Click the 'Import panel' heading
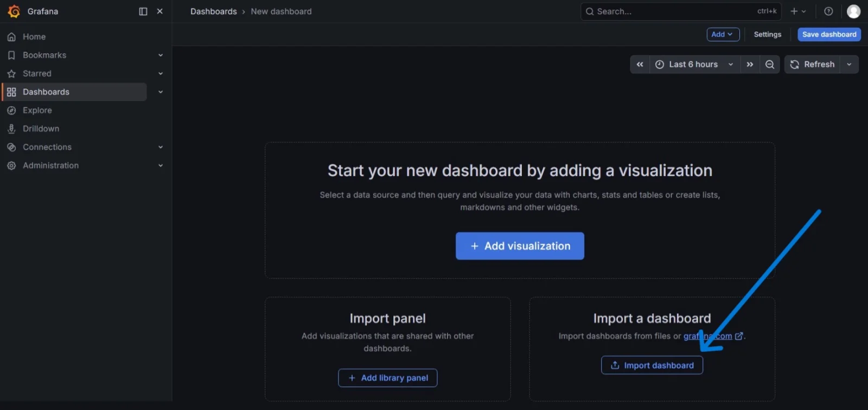Screen dimensions: 868x410 (x=388, y=319)
